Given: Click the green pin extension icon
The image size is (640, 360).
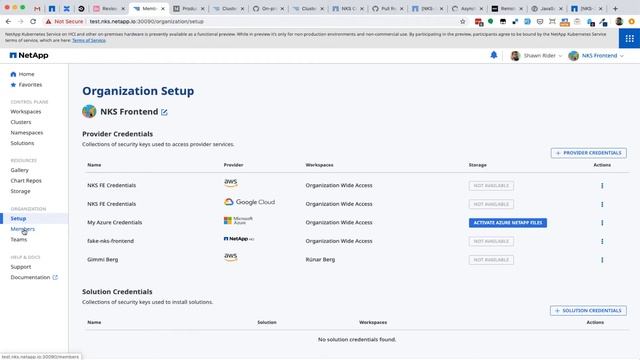Looking at the screenshot, I should (x=491, y=21).
